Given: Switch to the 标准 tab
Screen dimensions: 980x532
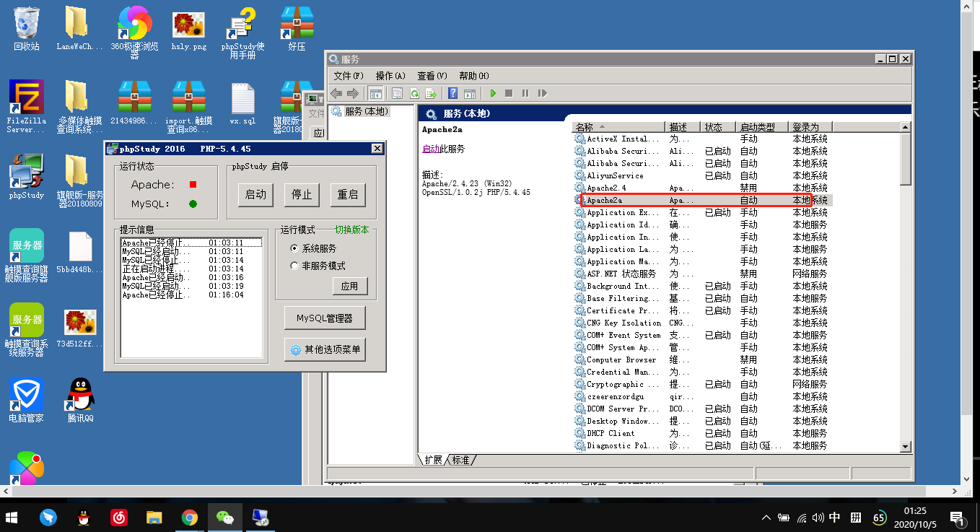Looking at the screenshot, I should point(460,460).
